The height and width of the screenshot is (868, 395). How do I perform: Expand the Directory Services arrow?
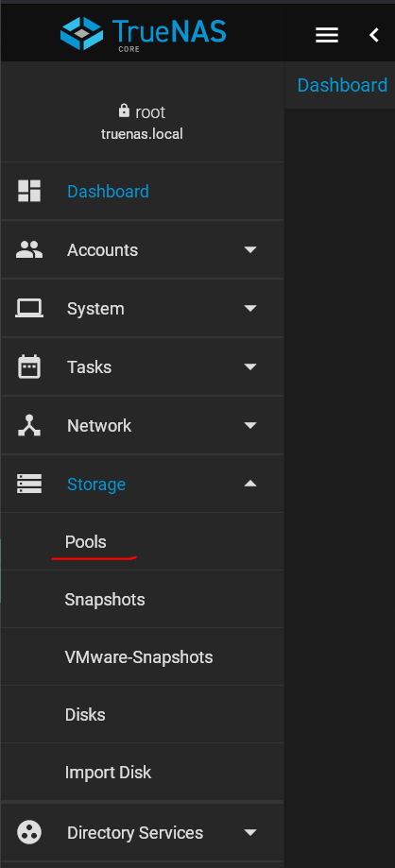pyautogui.click(x=250, y=832)
